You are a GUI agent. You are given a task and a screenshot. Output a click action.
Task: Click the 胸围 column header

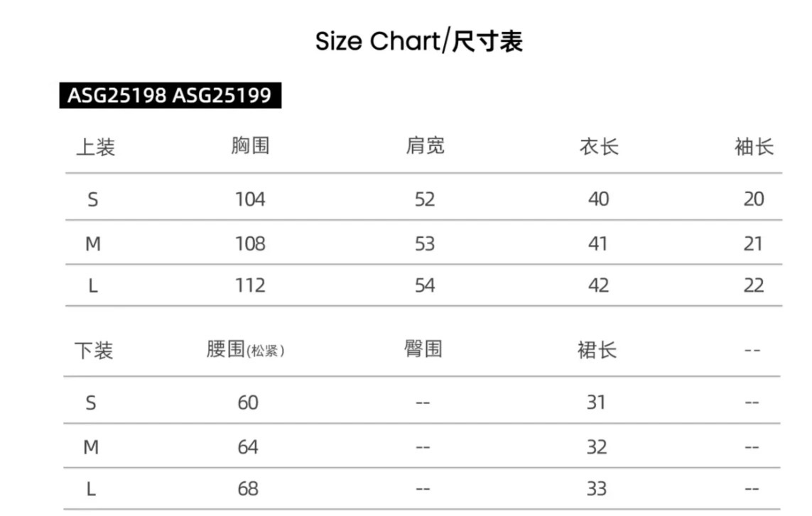point(250,146)
